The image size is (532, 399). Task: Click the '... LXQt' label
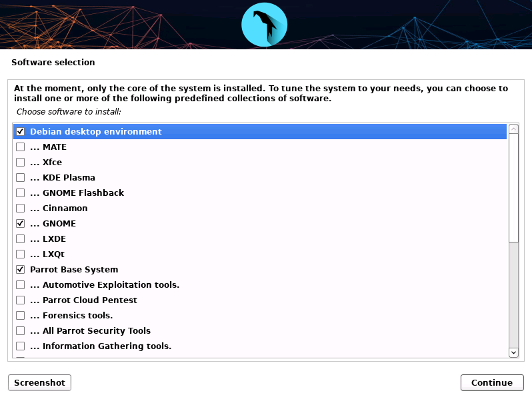pyautogui.click(x=47, y=254)
